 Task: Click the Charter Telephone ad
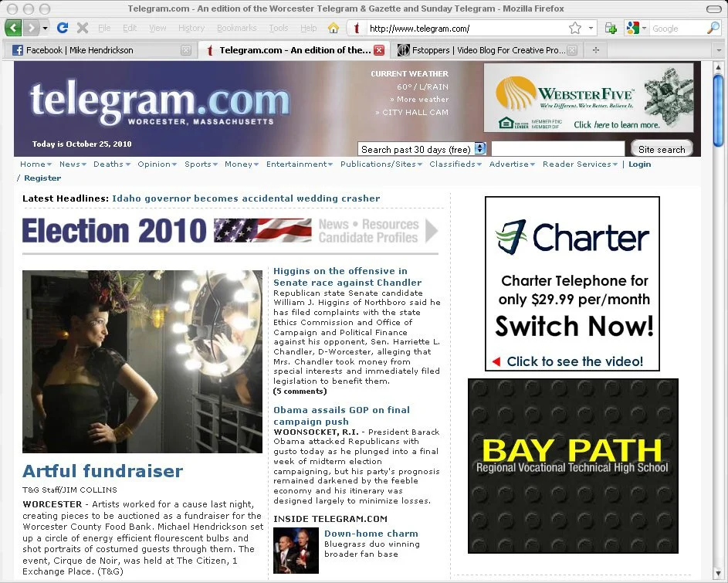click(x=572, y=283)
